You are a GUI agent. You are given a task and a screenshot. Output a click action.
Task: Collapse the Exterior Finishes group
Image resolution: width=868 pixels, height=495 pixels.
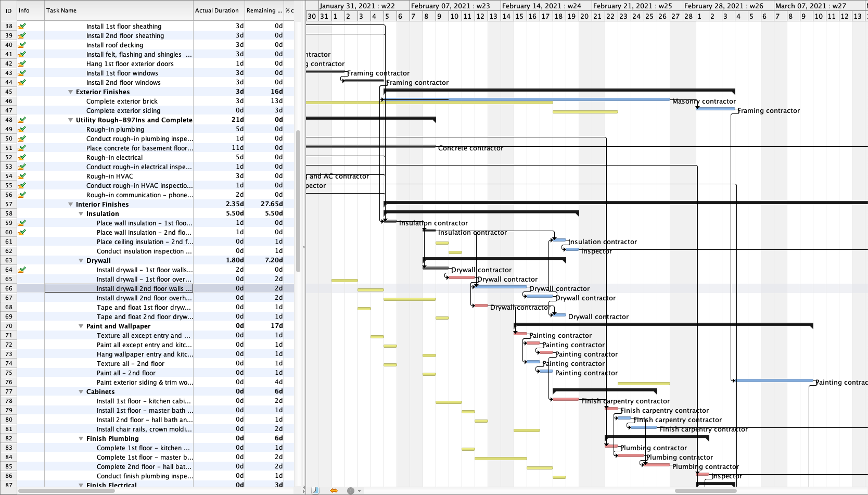(x=71, y=92)
